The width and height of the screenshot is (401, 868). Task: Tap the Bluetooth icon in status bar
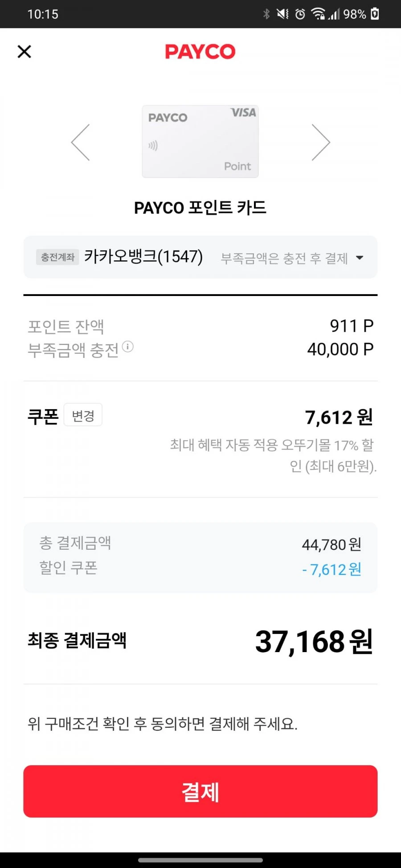(x=266, y=14)
